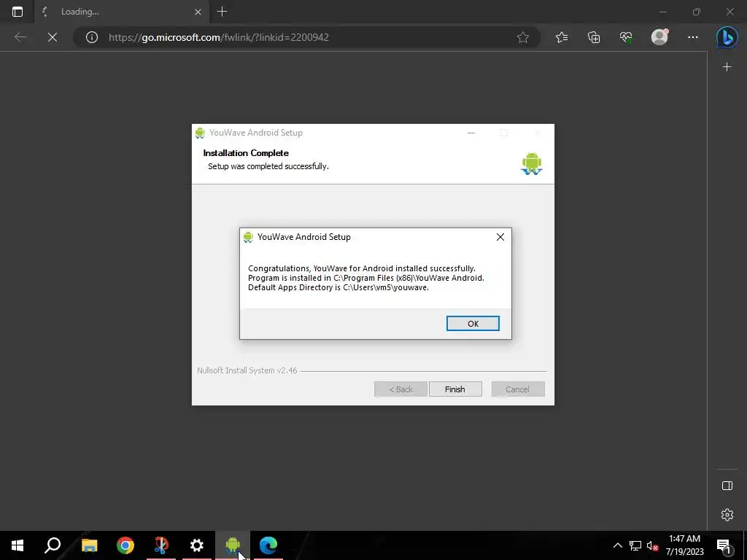Confirm the dialog with the OK button

[473, 323]
